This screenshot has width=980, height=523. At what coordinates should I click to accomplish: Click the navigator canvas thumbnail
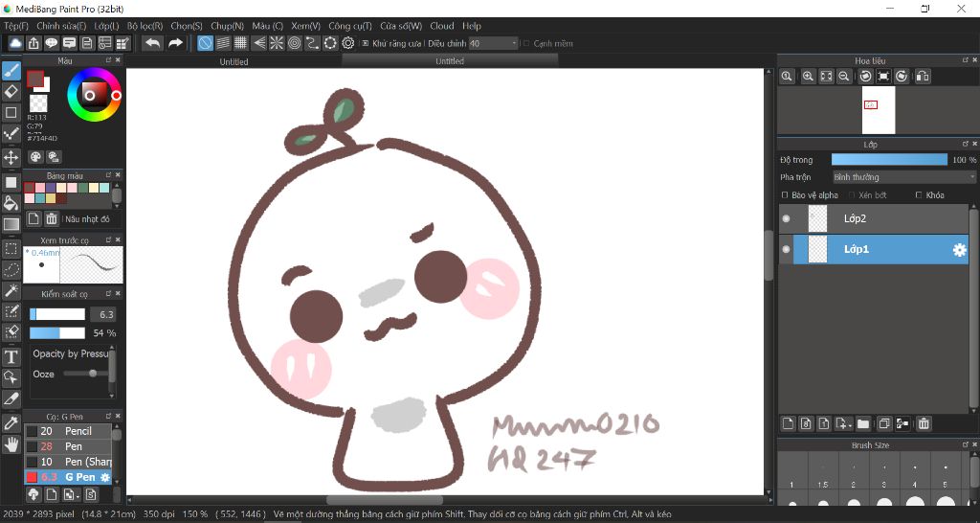coord(879,110)
